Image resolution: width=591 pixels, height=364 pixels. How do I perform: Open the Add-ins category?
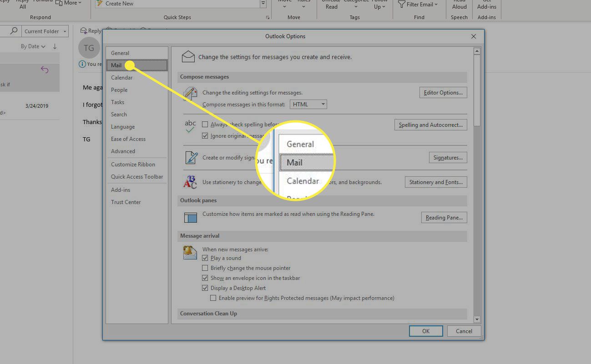click(136, 190)
